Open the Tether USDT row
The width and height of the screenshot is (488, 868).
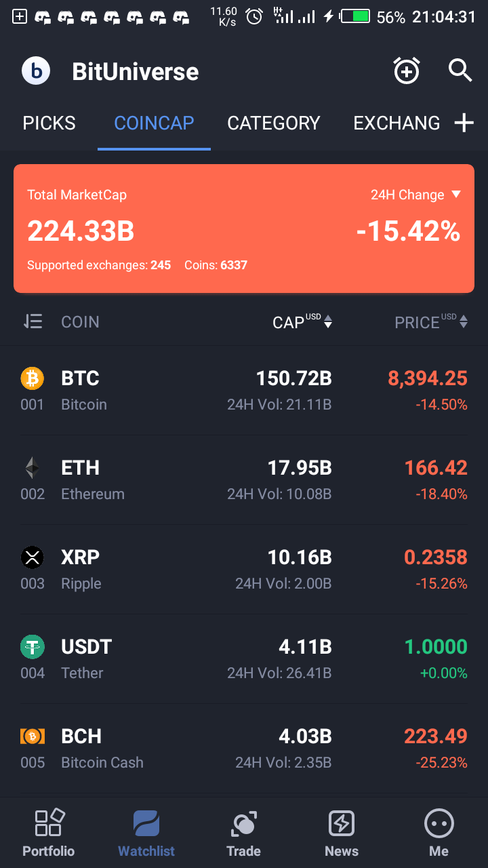(244, 658)
